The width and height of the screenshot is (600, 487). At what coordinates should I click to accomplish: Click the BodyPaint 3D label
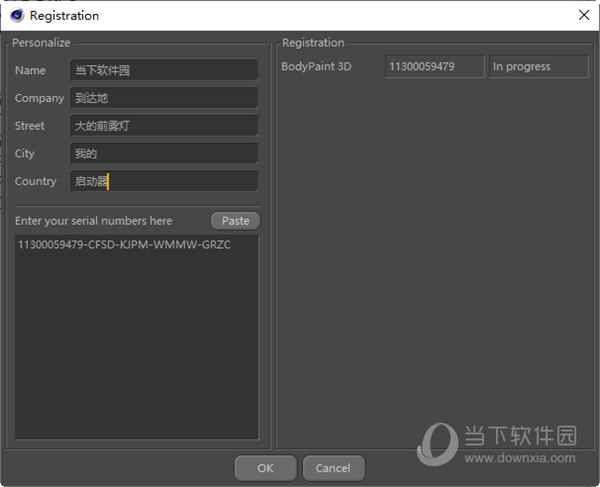click(x=316, y=67)
